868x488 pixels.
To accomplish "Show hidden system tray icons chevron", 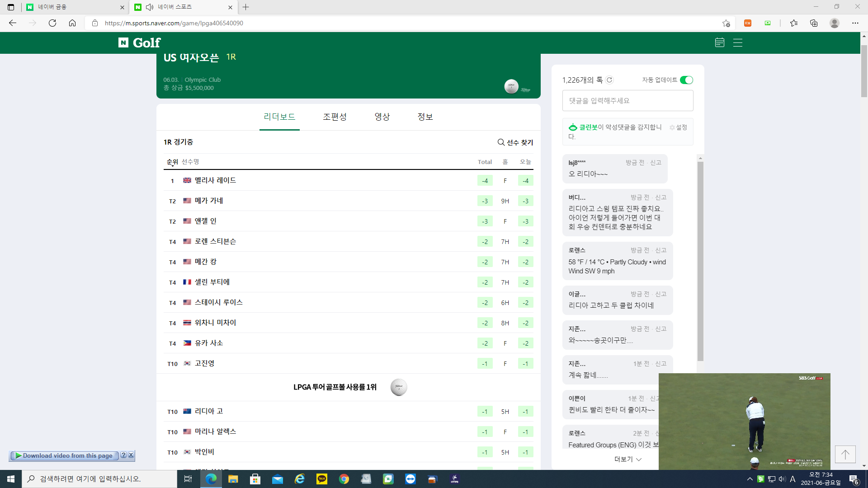I will 750,479.
